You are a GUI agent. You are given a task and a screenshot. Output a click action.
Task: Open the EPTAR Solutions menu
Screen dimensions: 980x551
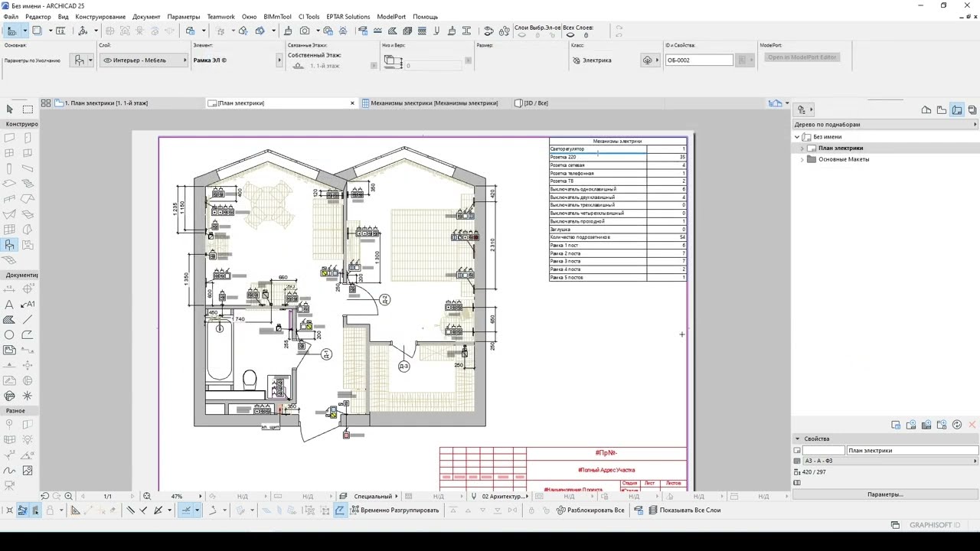pos(348,17)
